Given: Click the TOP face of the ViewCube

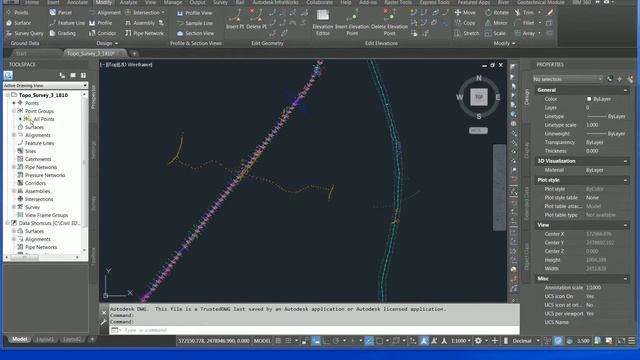Looking at the screenshot, I should (479, 97).
